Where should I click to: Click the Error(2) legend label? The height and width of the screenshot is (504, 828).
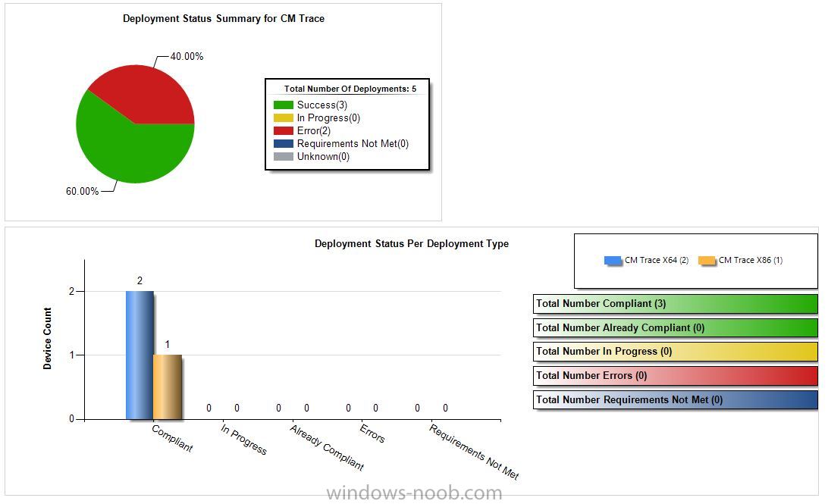pyautogui.click(x=314, y=130)
